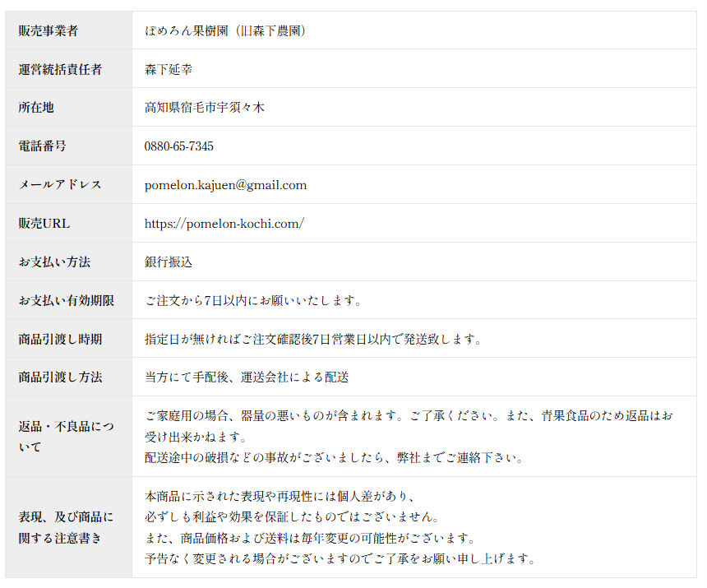Click the 電話番号 label
The image size is (707, 588).
point(43,146)
